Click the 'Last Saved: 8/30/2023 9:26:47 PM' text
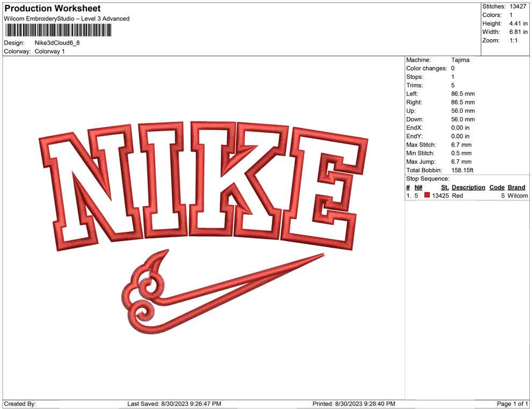 coord(174,404)
